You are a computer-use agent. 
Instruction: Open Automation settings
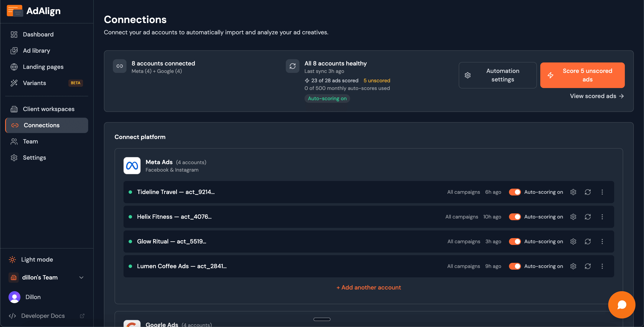click(x=497, y=75)
